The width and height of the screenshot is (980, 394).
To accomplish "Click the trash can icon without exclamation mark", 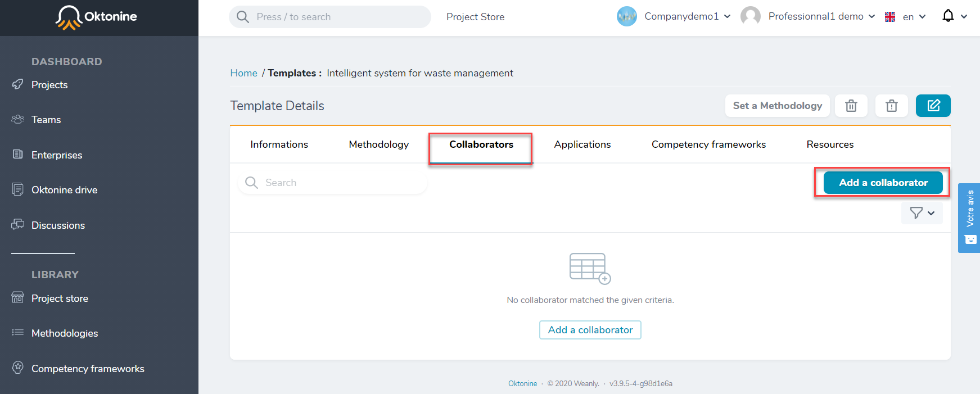I will point(851,106).
